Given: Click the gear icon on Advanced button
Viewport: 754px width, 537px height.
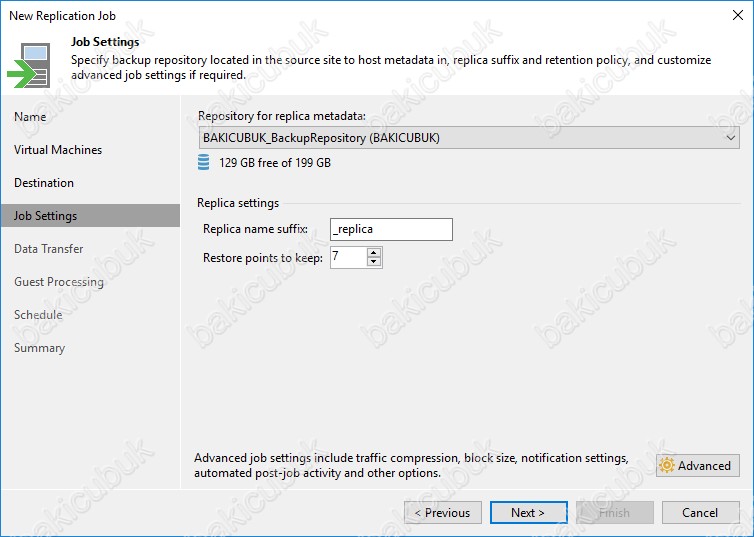Looking at the screenshot, I should [x=667, y=465].
